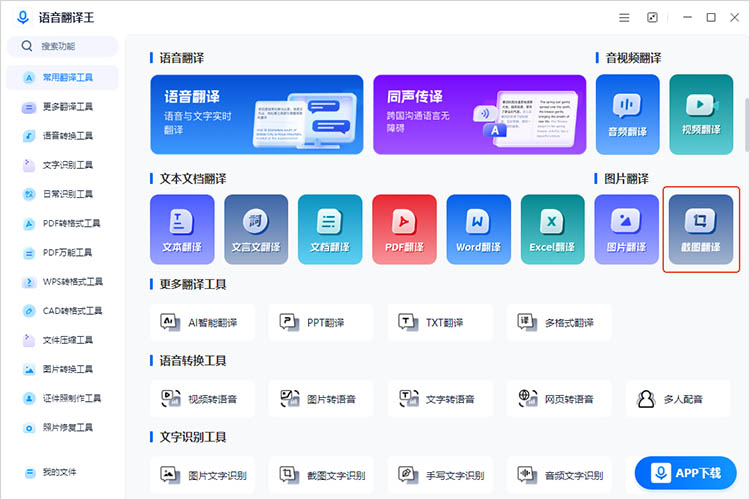Select the 视频转语音 tool
The image size is (750, 500).
coord(202,399)
